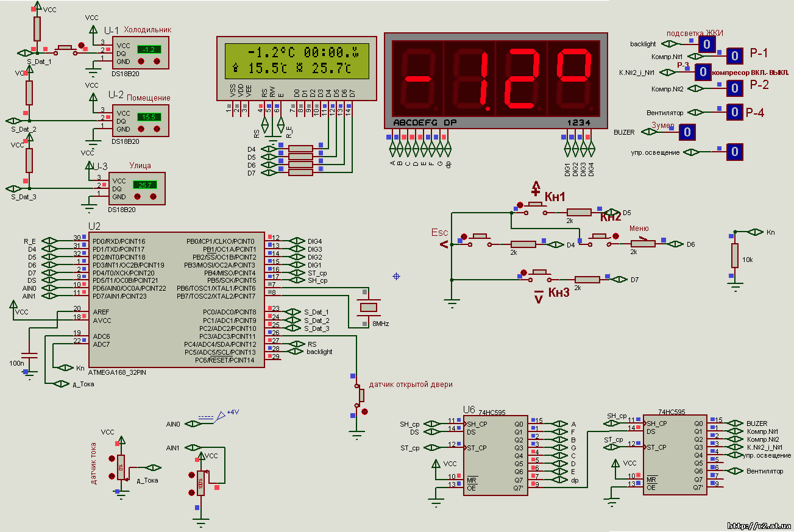
Task: Click the 8MHz crystal oscillator
Action: (369, 308)
